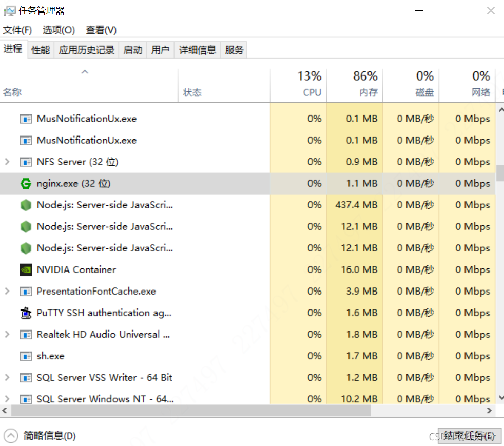
Task: Open the 文件(F) menu
Action: tap(17, 30)
